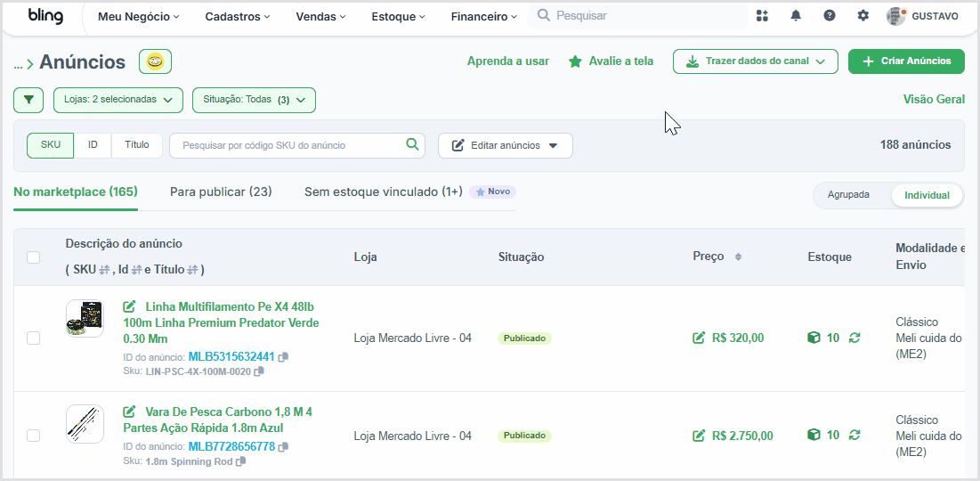
Task: Open the Visão Geral link
Action: [934, 100]
